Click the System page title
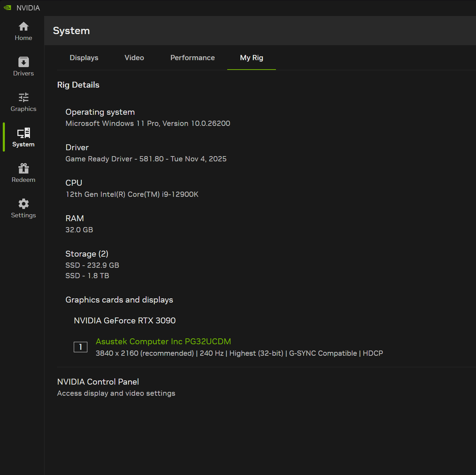This screenshot has width=476, height=475. 71,31
